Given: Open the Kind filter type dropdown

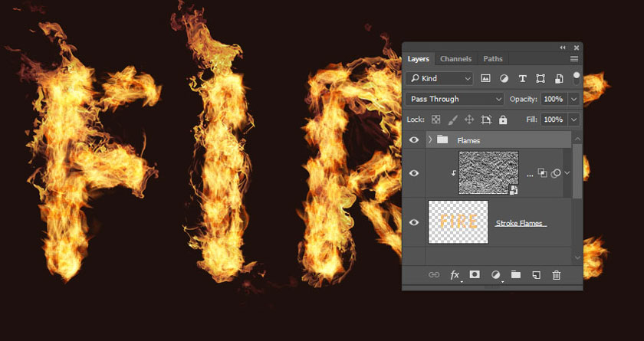Looking at the screenshot, I should 439,78.
